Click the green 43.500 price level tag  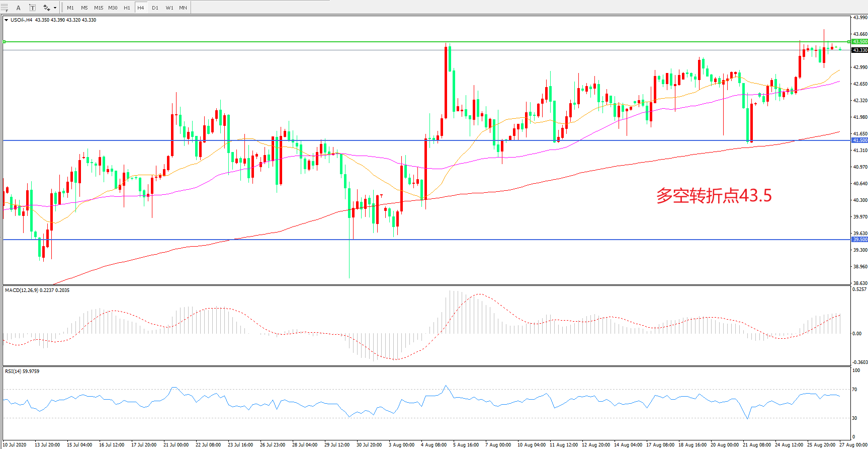click(859, 42)
